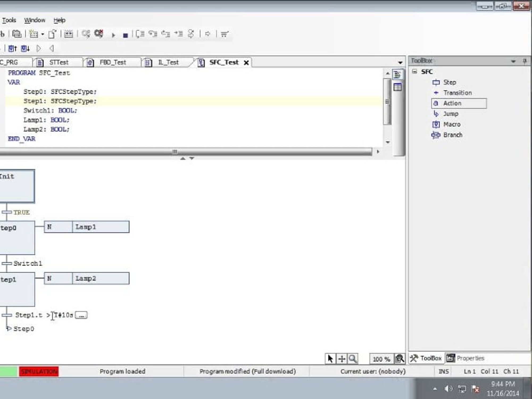Toggle the ToolBox panel auto-hide pin
The image size is (532, 399).
[525, 61]
